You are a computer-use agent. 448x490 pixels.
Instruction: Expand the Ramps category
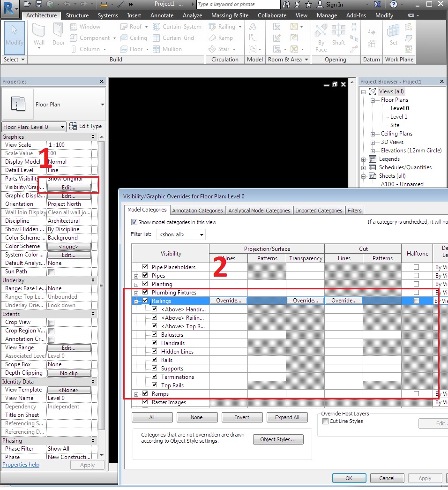coord(136,394)
